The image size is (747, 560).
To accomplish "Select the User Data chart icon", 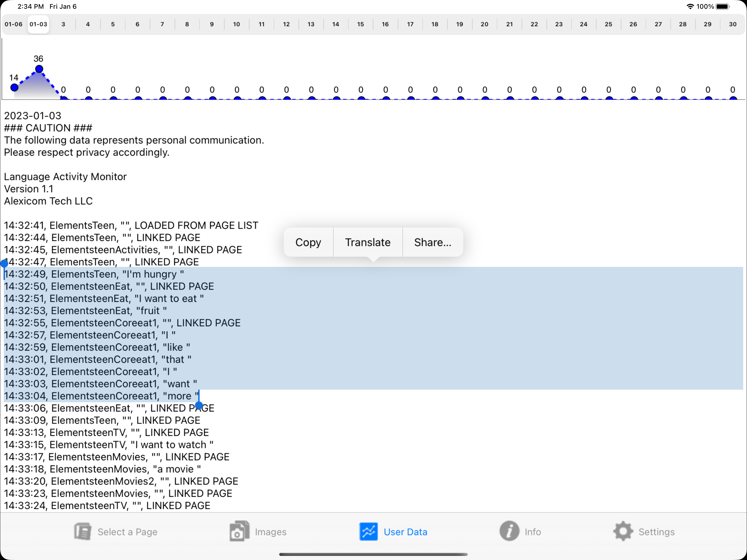I will 368,531.
